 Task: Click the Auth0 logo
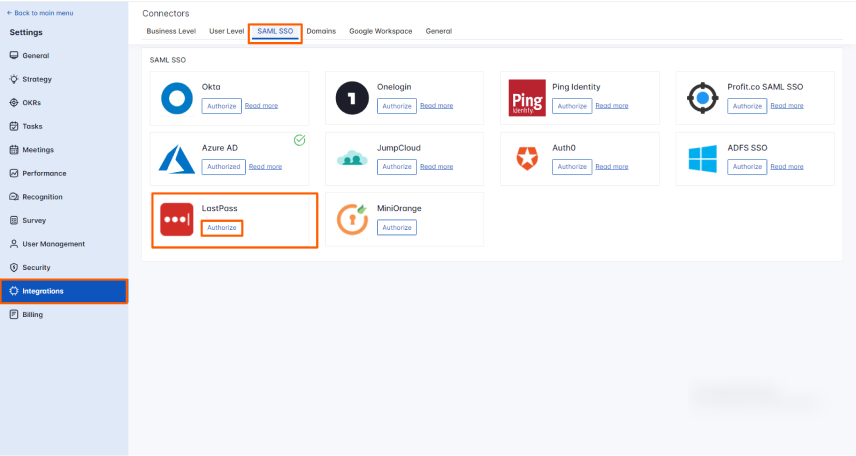click(527, 158)
